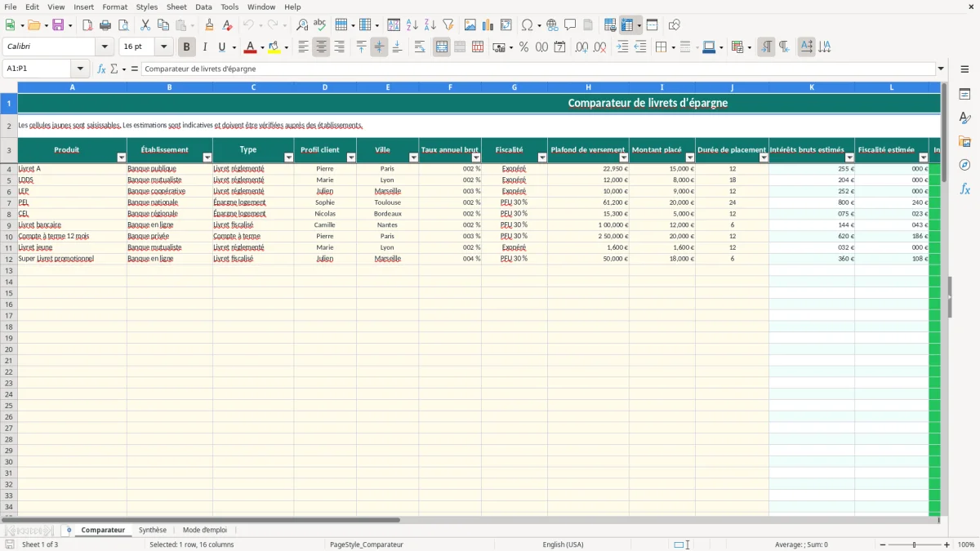The width and height of the screenshot is (980, 551).
Task: Switch to the Synthèse sheet tab
Action: click(x=153, y=531)
